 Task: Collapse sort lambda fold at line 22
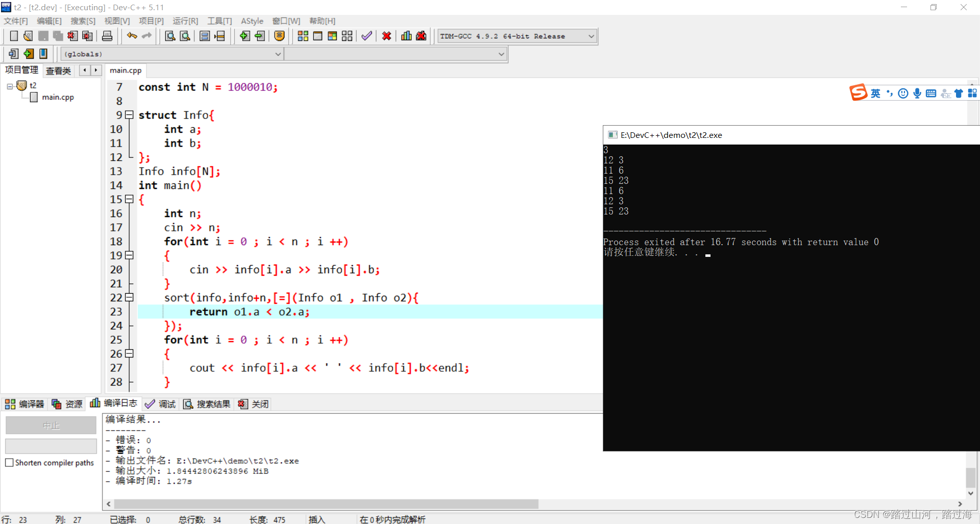click(129, 297)
